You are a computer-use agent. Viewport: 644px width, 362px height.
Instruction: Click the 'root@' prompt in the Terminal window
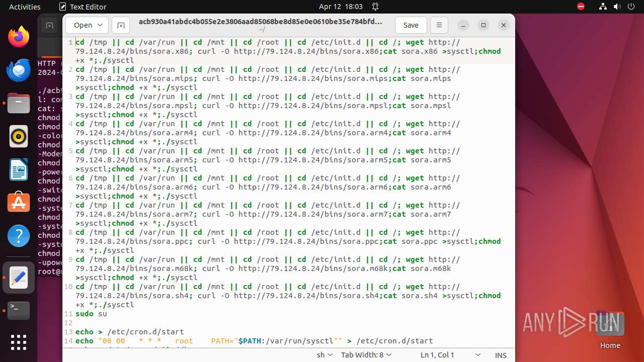(50, 271)
